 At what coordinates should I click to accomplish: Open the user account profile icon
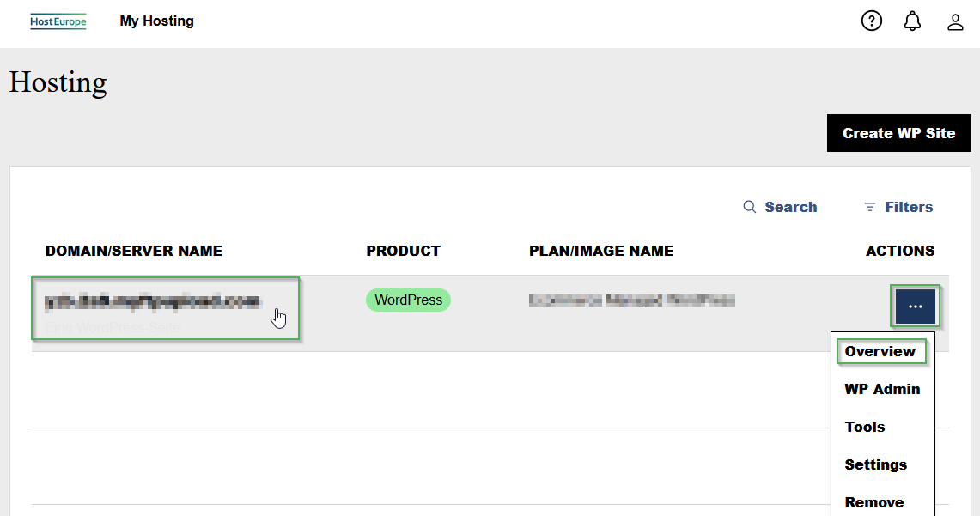point(955,21)
